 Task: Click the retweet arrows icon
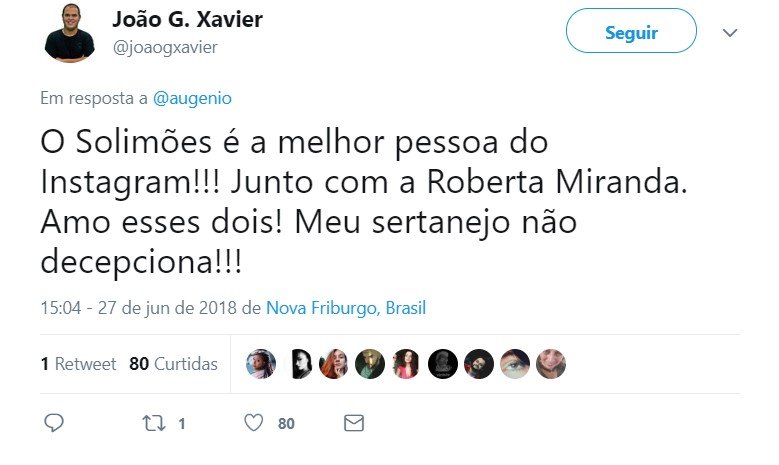(x=154, y=423)
